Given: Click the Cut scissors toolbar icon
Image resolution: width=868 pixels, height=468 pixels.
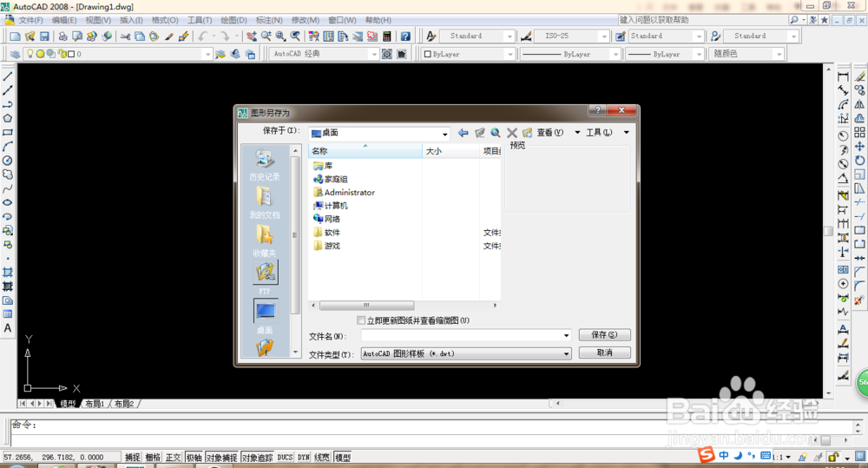Looking at the screenshot, I should (126, 36).
